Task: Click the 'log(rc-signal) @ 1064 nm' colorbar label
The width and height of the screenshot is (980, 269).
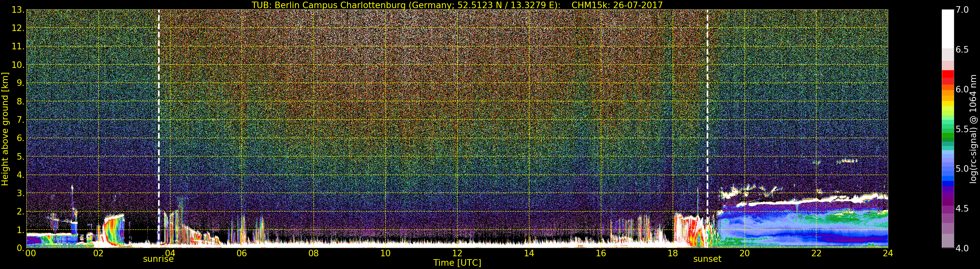Action: point(973,129)
